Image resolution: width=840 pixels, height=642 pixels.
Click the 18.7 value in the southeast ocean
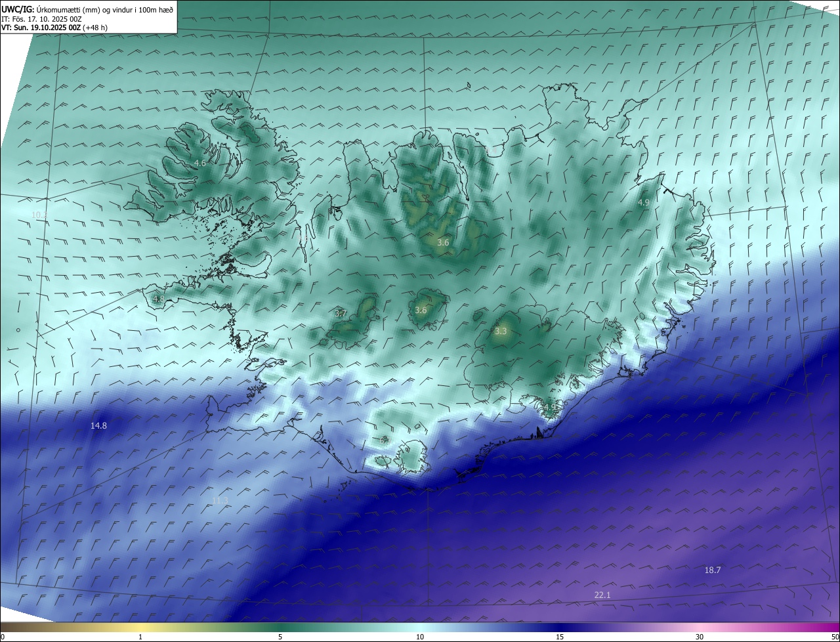click(713, 570)
